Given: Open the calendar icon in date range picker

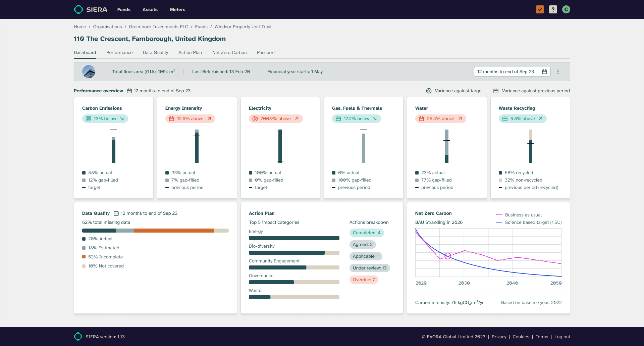Looking at the screenshot, I should (545, 71).
